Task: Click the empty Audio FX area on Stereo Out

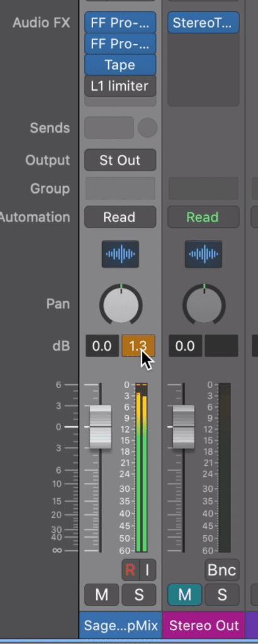Action: [x=203, y=70]
